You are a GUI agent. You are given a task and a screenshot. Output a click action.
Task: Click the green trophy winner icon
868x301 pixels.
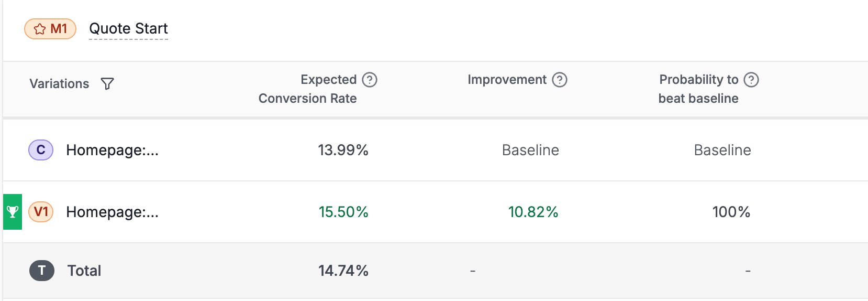pos(13,212)
